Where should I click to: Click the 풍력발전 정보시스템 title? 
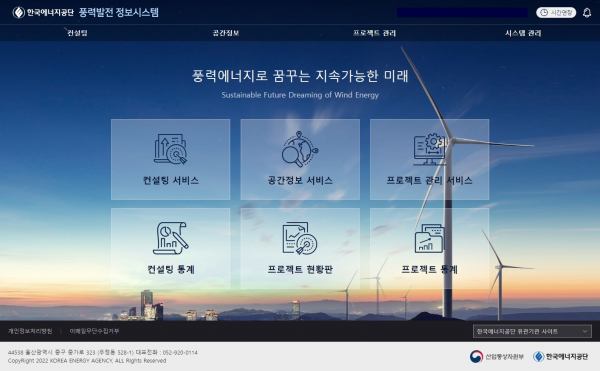pos(119,13)
